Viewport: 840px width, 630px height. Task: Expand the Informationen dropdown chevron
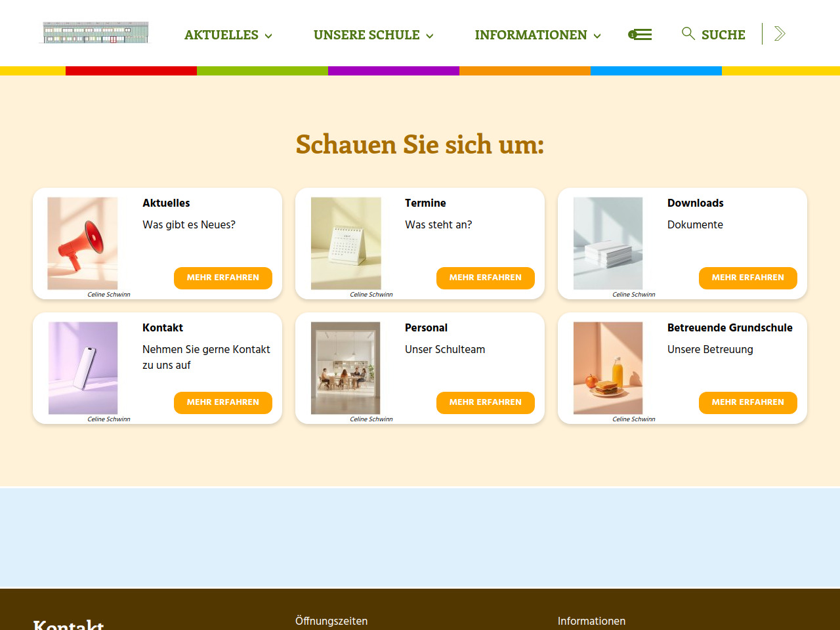(597, 36)
